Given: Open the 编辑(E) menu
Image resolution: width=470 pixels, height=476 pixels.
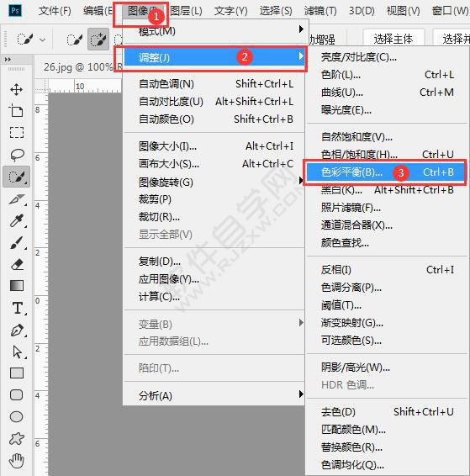Looking at the screenshot, I should click(98, 11).
